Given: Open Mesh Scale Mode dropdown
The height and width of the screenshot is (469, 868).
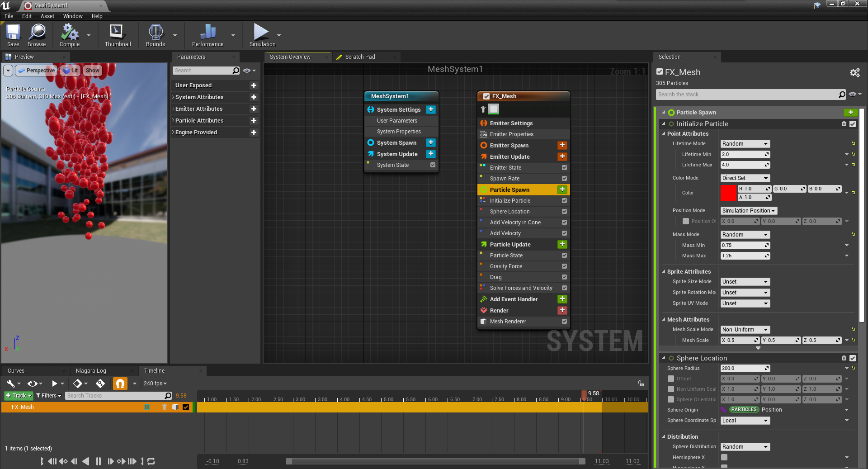Looking at the screenshot, I should click(745, 330).
